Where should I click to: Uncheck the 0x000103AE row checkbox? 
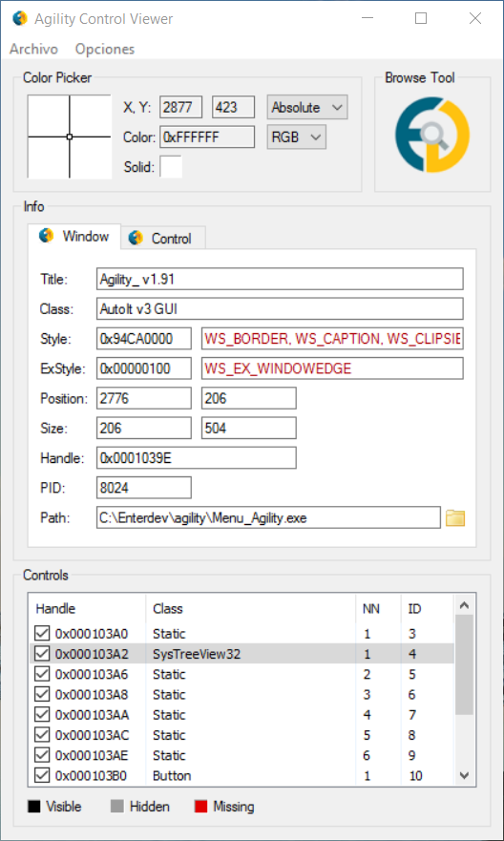[x=42, y=755]
